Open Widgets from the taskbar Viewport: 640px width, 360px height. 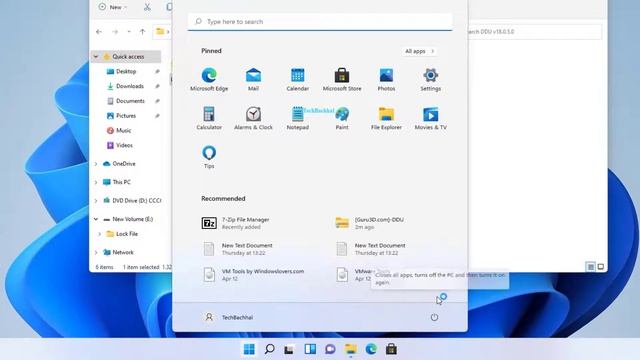coord(310,349)
